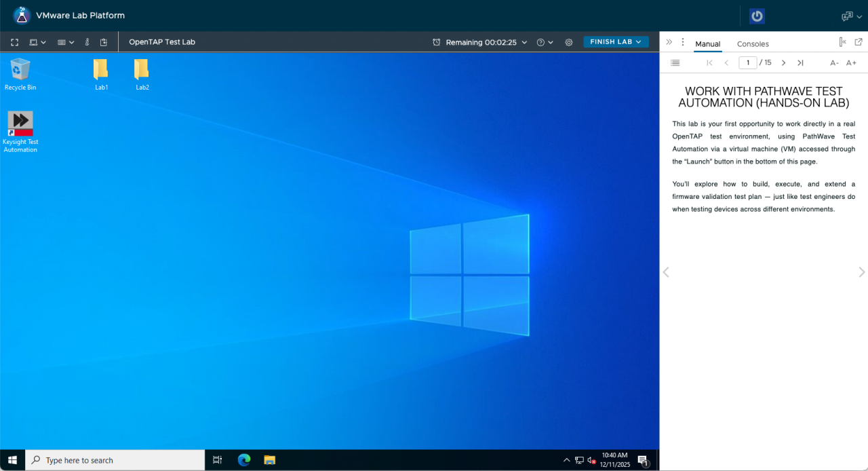Screen dimensions: 868x471
Task: Open File Explorer from taskbar
Action: coord(269,460)
